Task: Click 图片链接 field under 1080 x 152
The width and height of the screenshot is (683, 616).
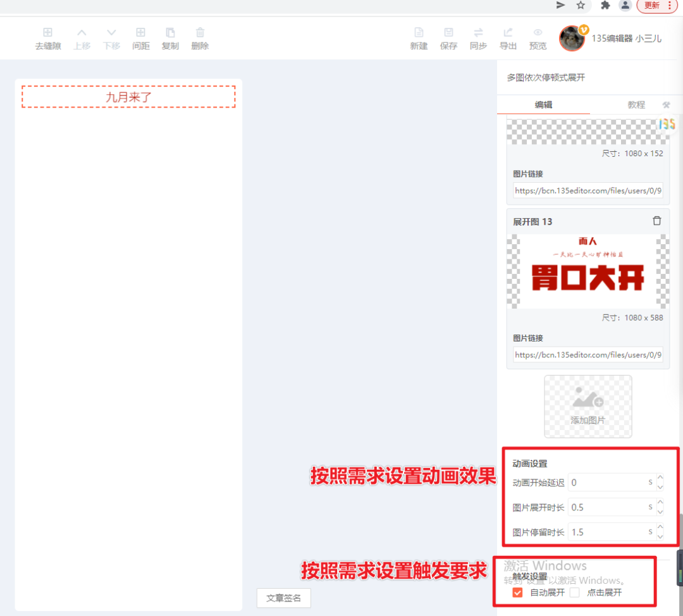Action: (x=588, y=190)
